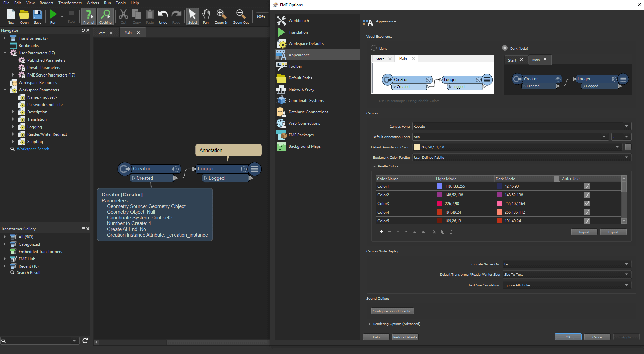The width and height of the screenshot is (644, 354).
Task: Toggle the Auto-Use header checkbox
Action: point(557,179)
